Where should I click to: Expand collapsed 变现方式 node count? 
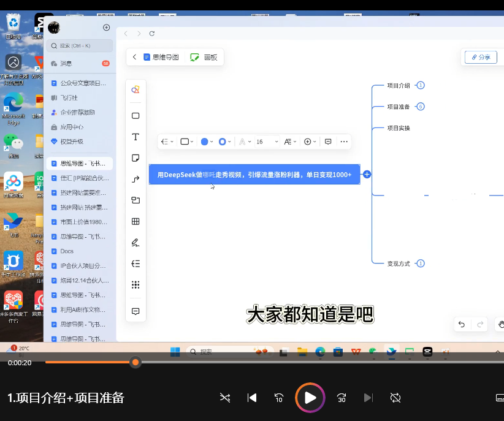pos(421,264)
